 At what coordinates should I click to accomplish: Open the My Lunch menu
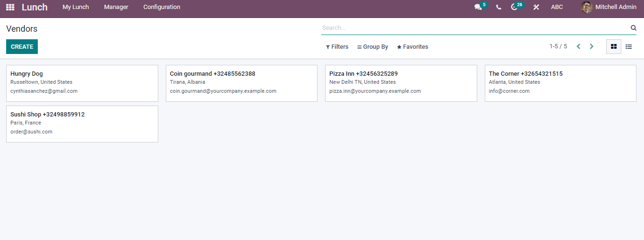(76, 7)
